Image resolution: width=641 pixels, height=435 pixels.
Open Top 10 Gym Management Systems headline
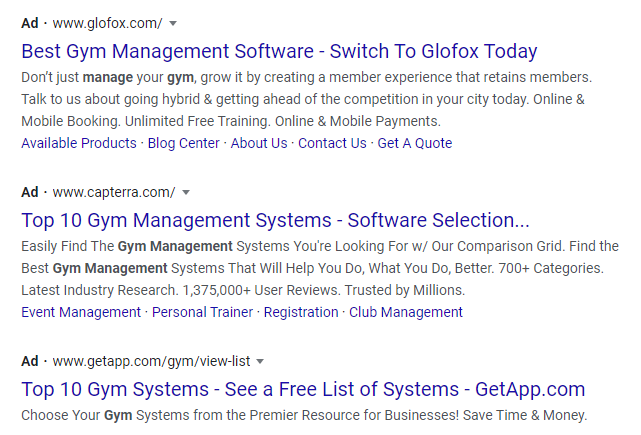click(x=275, y=220)
